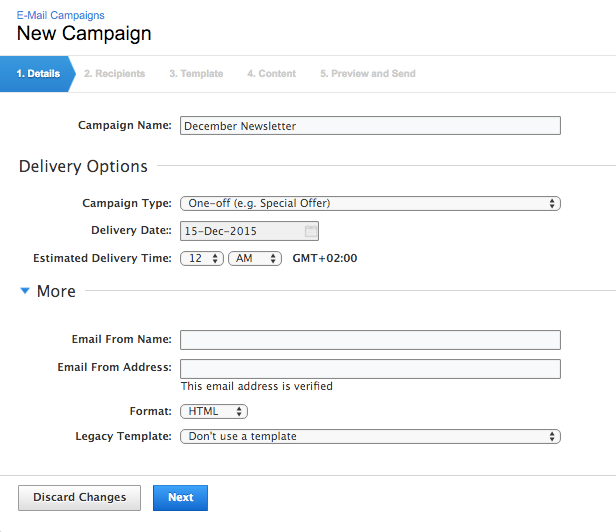This screenshot has width=616, height=532.
Task: Click the More section heading text
Action: (56, 291)
